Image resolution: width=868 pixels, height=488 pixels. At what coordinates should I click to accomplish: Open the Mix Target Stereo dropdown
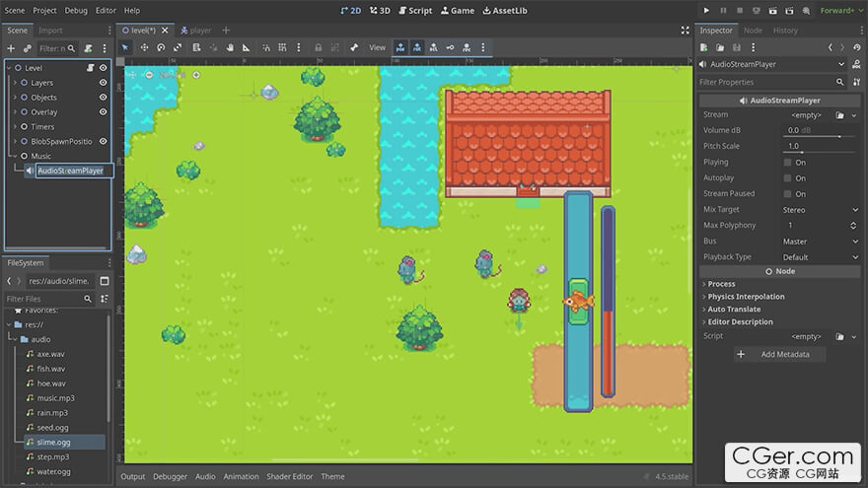820,210
